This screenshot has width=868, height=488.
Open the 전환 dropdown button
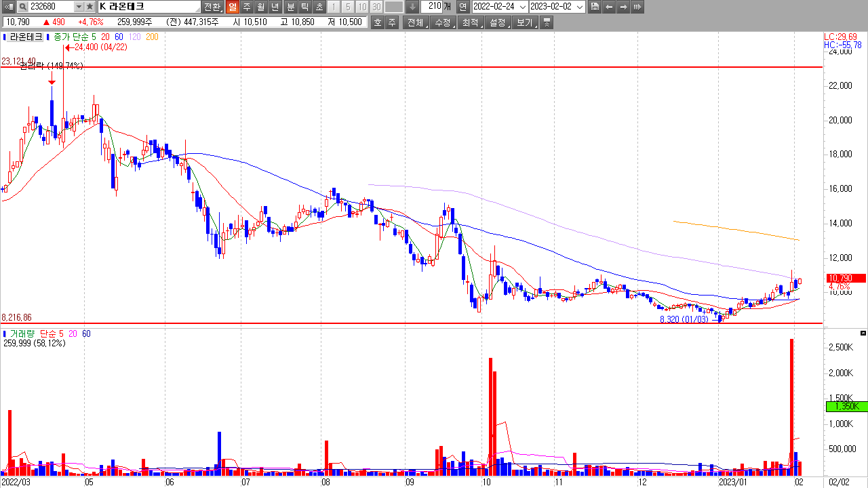tap(212, 7)
